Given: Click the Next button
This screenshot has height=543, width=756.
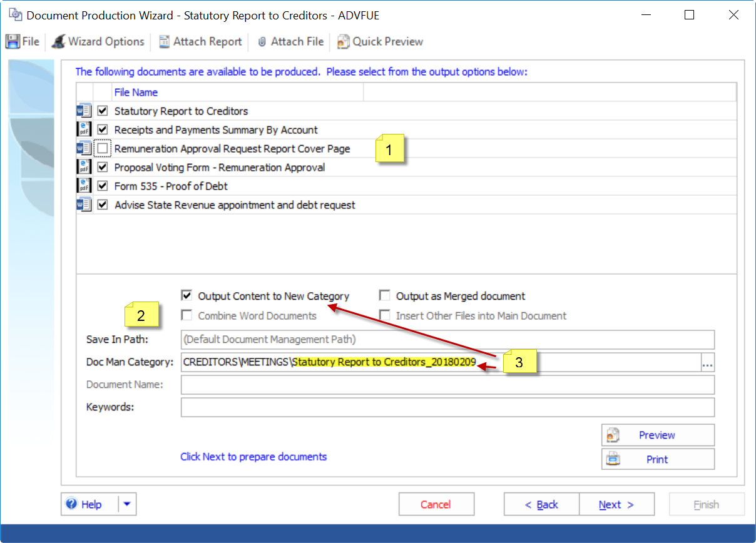Looking at the screenshot, I should click(616, 505).
